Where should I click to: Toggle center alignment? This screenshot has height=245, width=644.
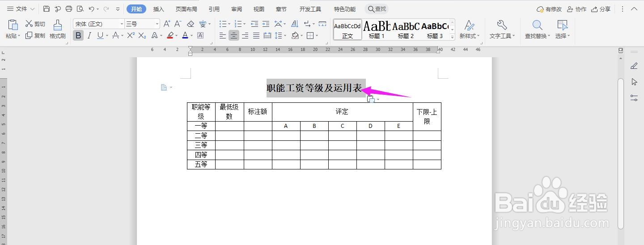[x=234, y=35]
